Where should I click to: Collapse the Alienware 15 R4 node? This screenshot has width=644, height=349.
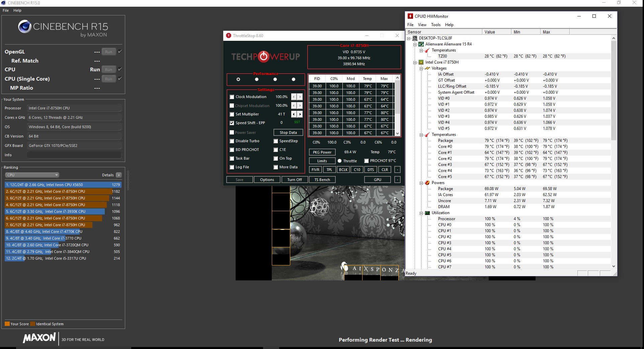click(415, 44)
